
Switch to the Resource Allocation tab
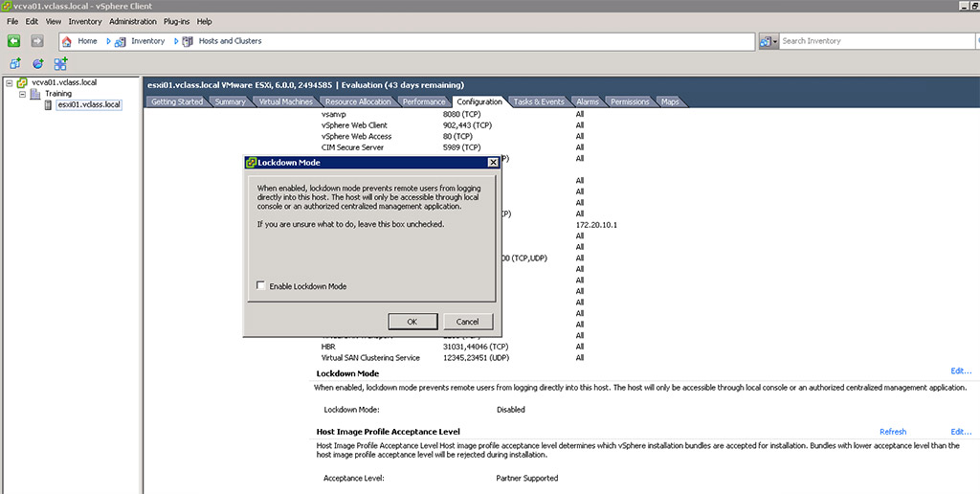358,101
